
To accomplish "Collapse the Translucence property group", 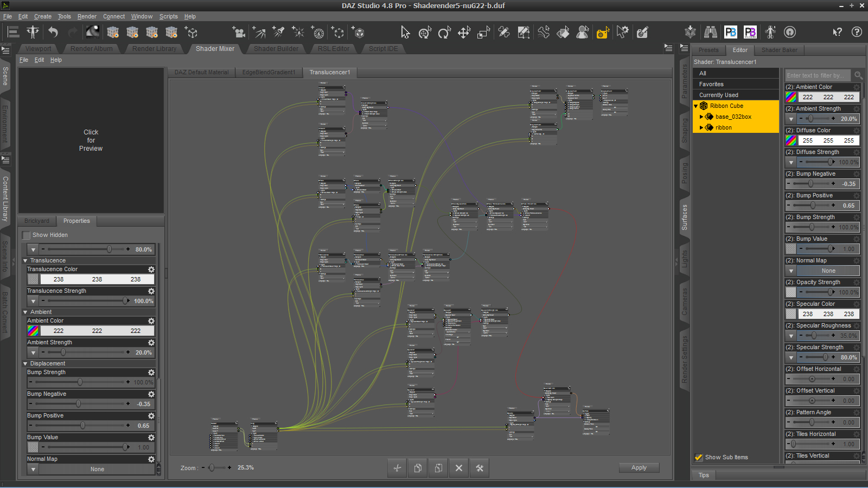I will [25, 261].
